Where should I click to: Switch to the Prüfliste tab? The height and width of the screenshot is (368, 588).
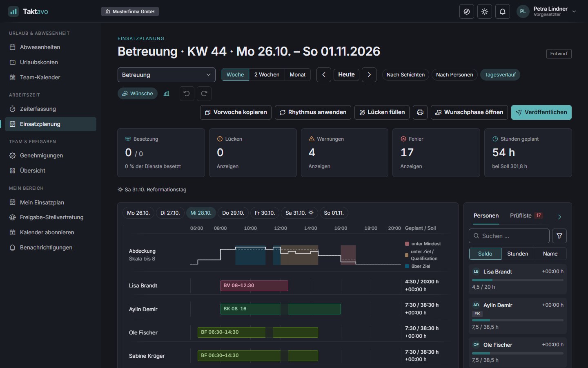[x=526, y=215]
